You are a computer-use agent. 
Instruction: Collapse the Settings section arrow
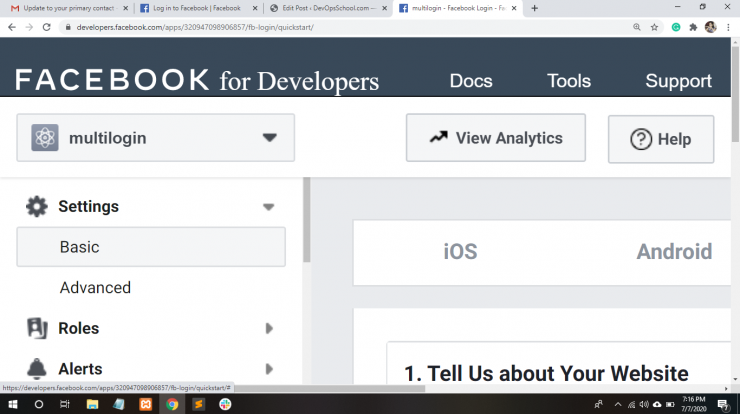269,207
